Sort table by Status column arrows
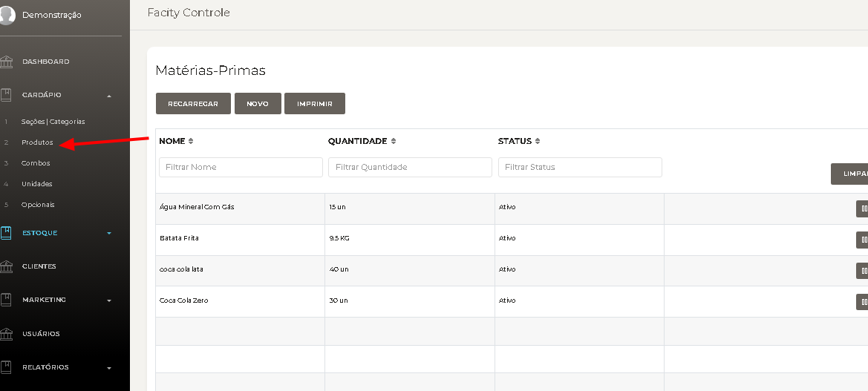Screen dimensions: 868x391 coord(537,141)
